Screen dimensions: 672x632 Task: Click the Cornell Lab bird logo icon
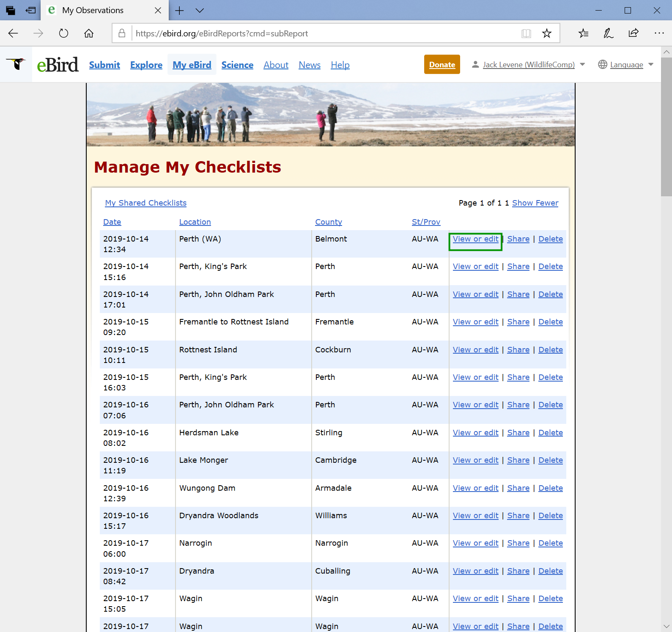[x=16, y=64]
